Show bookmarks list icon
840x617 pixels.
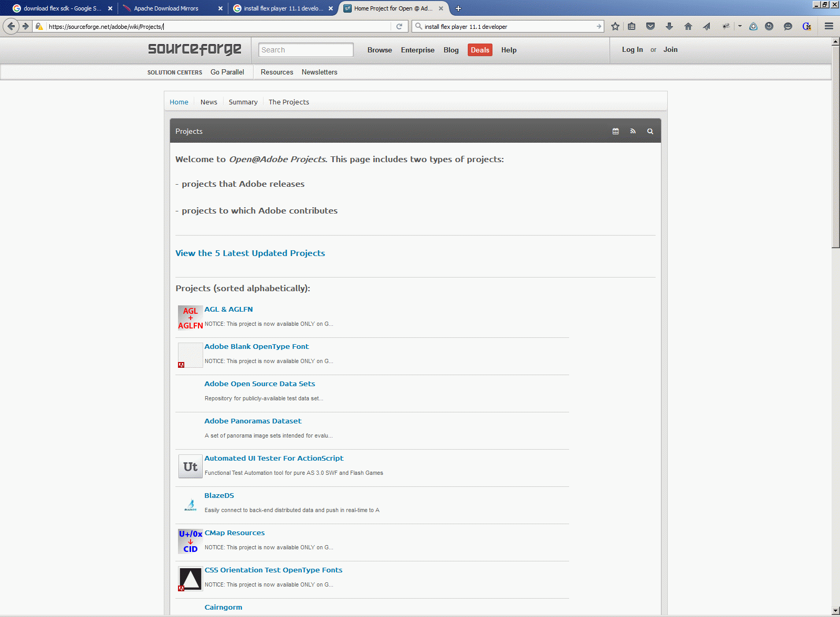click(x=632, y=26)
